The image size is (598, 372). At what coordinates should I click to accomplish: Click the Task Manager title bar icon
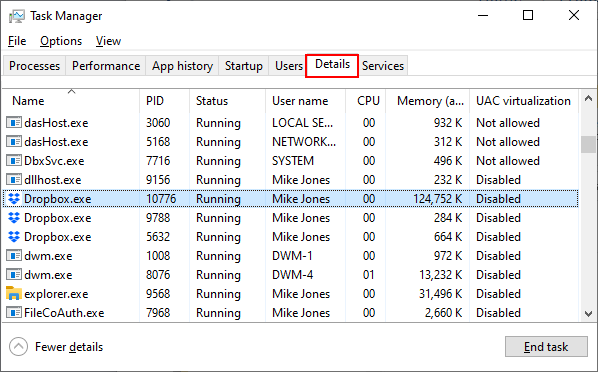coord(16,16)
